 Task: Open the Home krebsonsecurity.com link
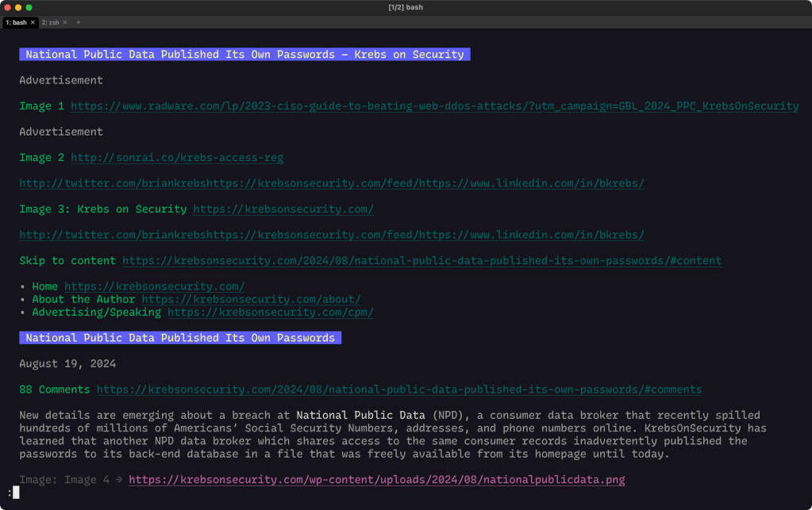(155, 286)
